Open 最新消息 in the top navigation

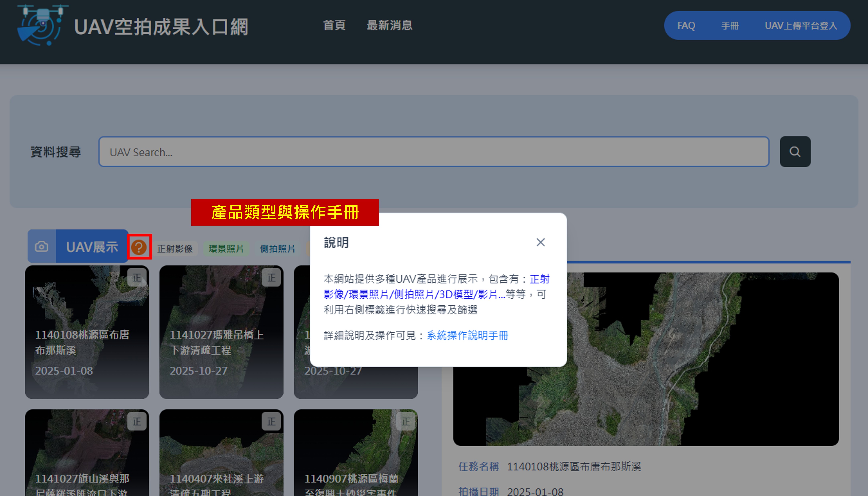[x=389, y=25]
